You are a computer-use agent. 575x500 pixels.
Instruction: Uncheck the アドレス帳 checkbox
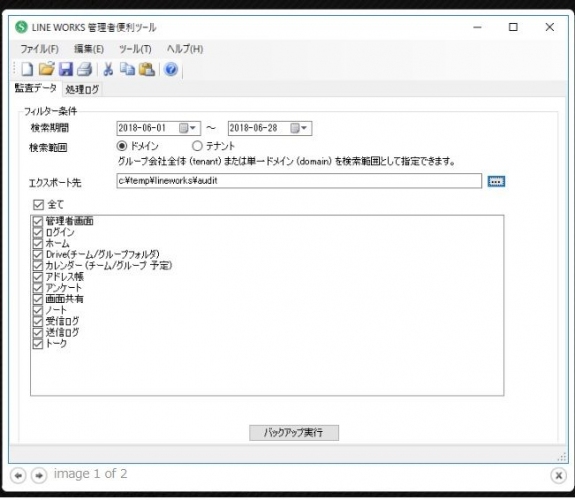click(x=38, y=277)
